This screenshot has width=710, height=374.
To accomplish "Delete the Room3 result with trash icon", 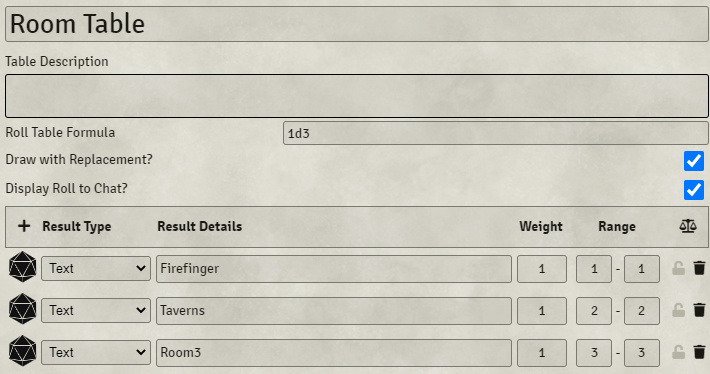I will pos(700,352).
